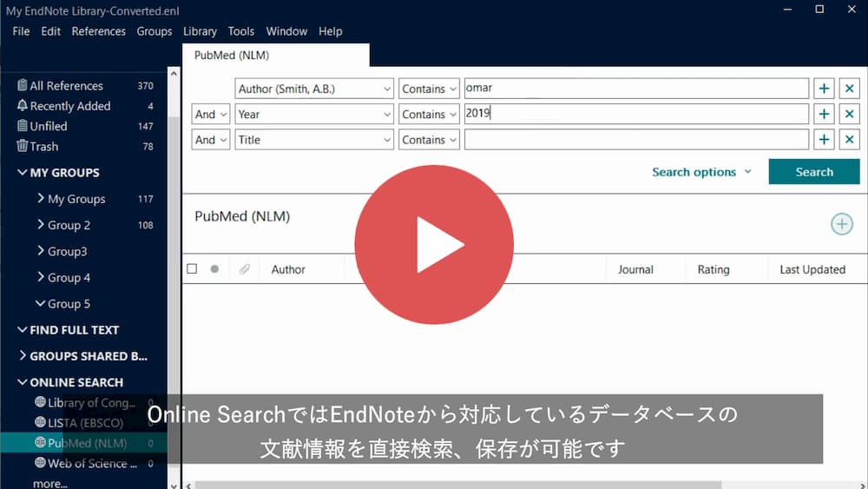Click the Unfiled group icon
The width and height of the screenshot is (868, 489).
(x=23, y=126)
